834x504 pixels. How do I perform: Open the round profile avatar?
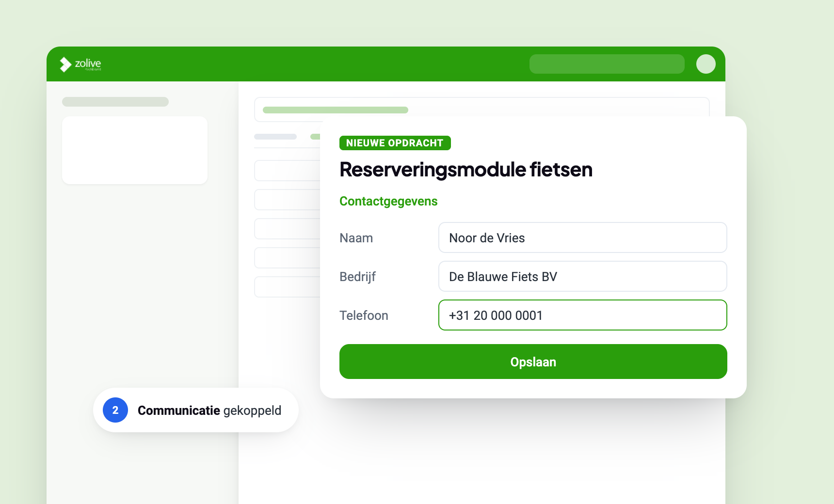706,64
